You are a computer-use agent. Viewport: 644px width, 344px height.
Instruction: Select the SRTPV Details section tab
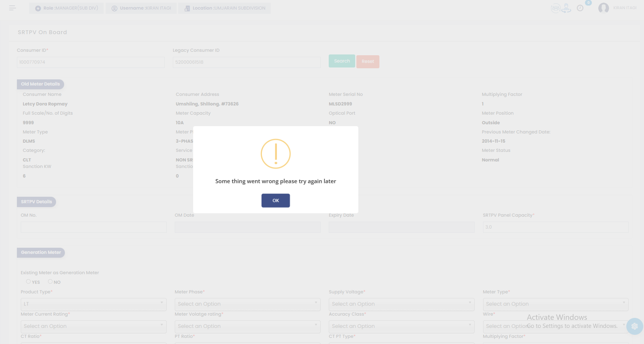[36, 202]
